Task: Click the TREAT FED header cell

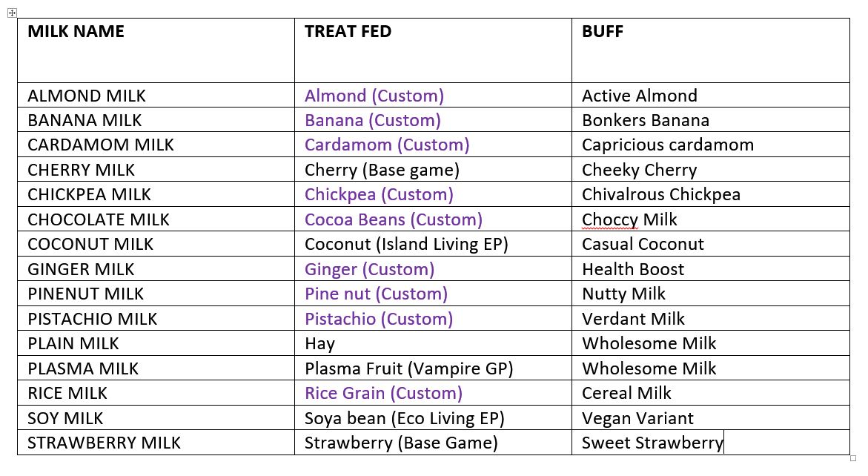Action: click(348, 32)
